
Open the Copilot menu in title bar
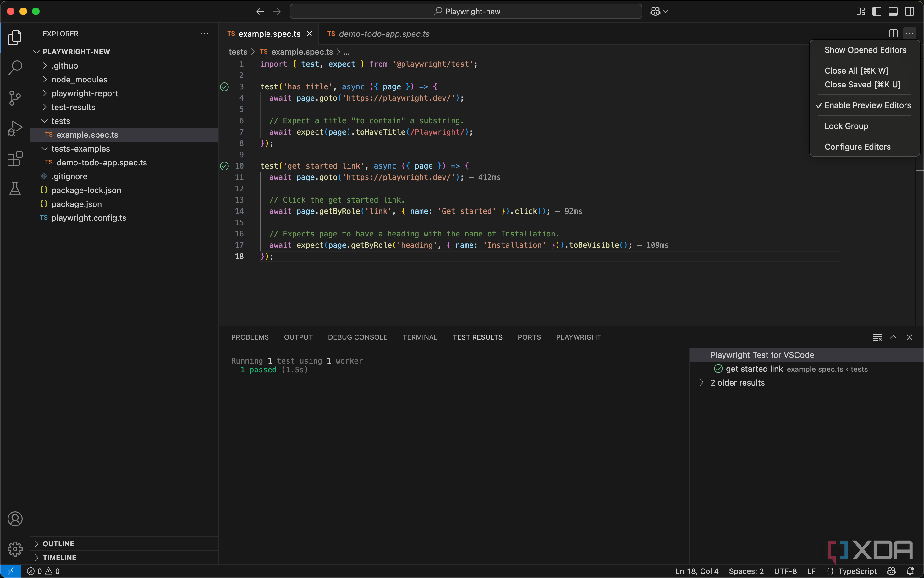click(x=659, y=11)
